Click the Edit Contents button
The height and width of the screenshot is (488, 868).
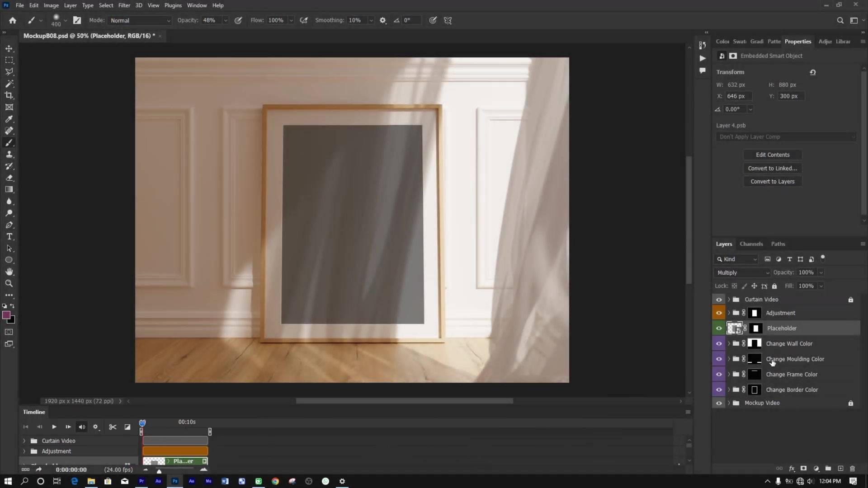click(x=772, y=155)
